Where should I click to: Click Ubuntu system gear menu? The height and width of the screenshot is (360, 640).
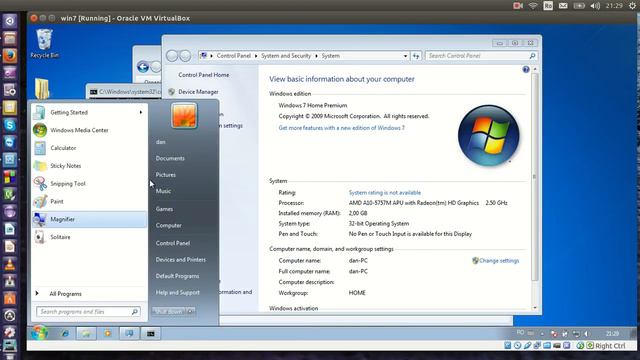coord(632,6)
